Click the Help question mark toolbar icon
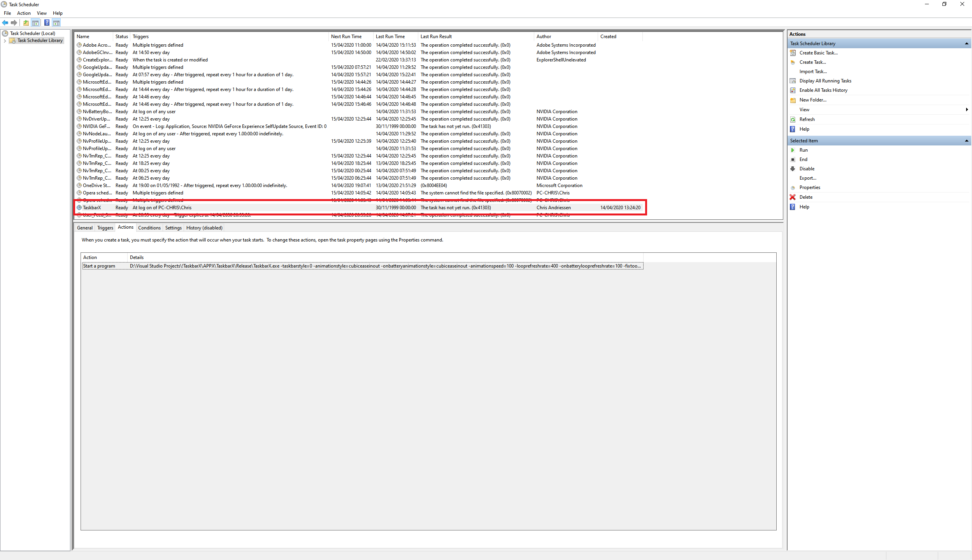The width and height of the screenshot is (972, 560). click(47, 23)
